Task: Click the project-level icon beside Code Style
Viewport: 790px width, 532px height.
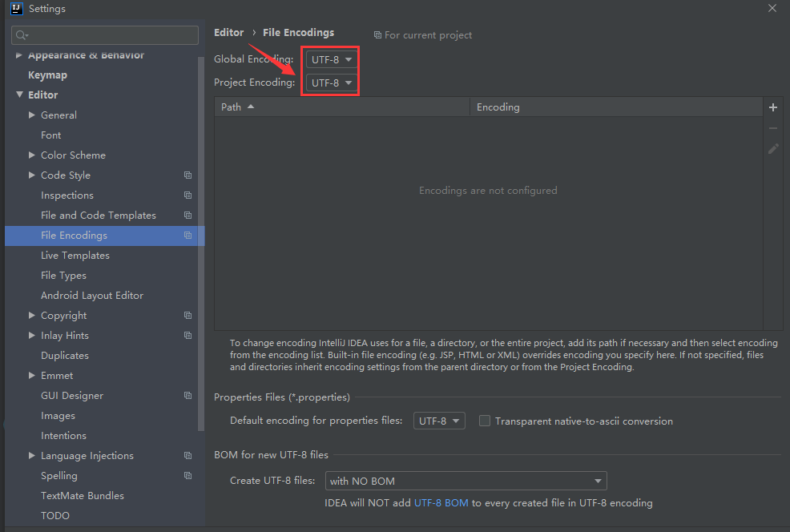Action: coord(188,175)
